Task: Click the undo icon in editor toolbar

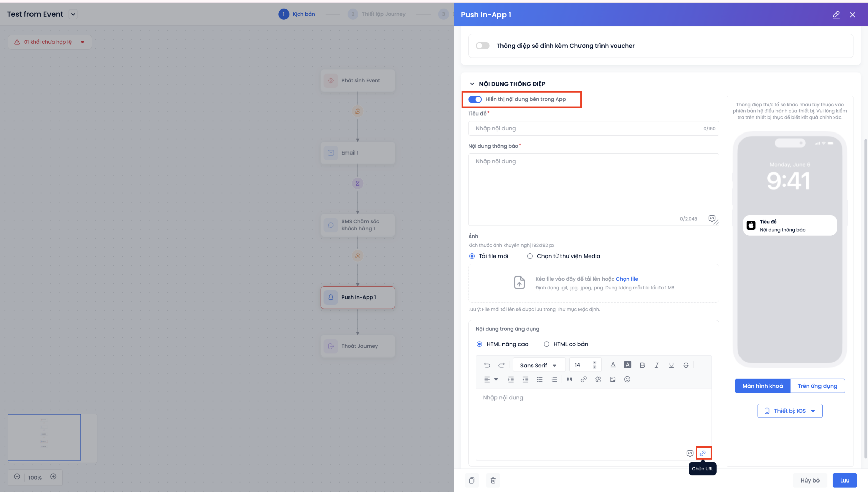Action: pyautogui.click(x=487, y=365)
